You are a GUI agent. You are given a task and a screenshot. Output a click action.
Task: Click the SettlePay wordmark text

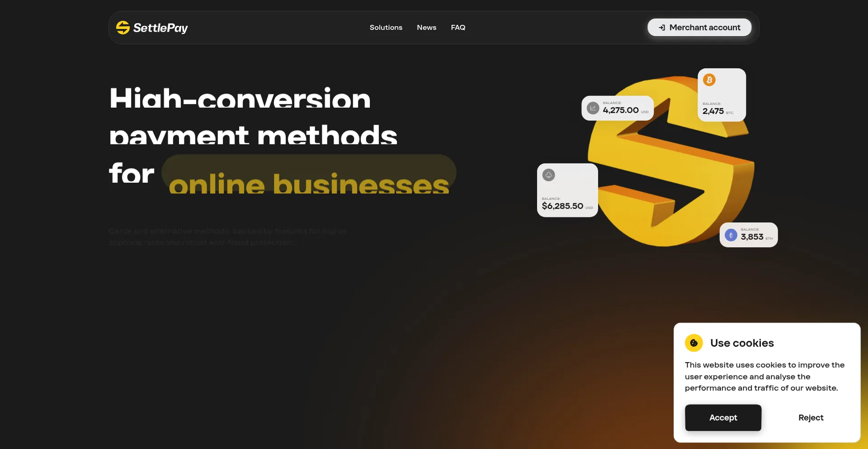(160, 28)
